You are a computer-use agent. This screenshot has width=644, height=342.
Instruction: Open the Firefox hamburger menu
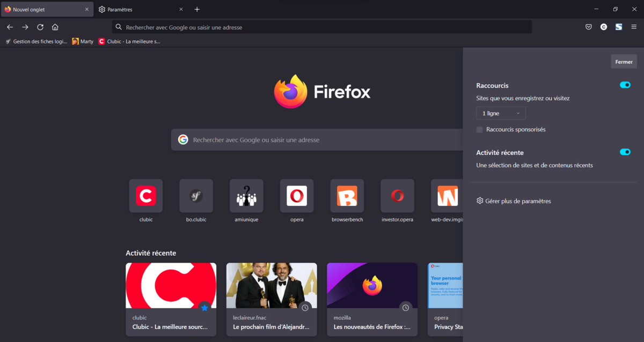(x=634, y=27)
